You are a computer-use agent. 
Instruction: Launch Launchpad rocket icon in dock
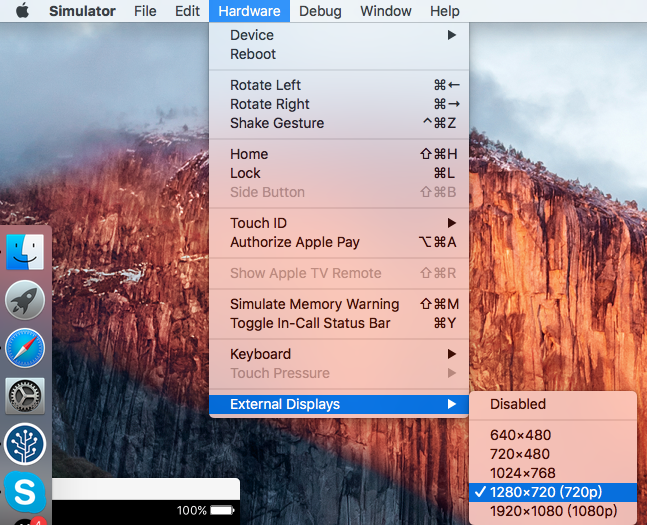tap(25, 300)
